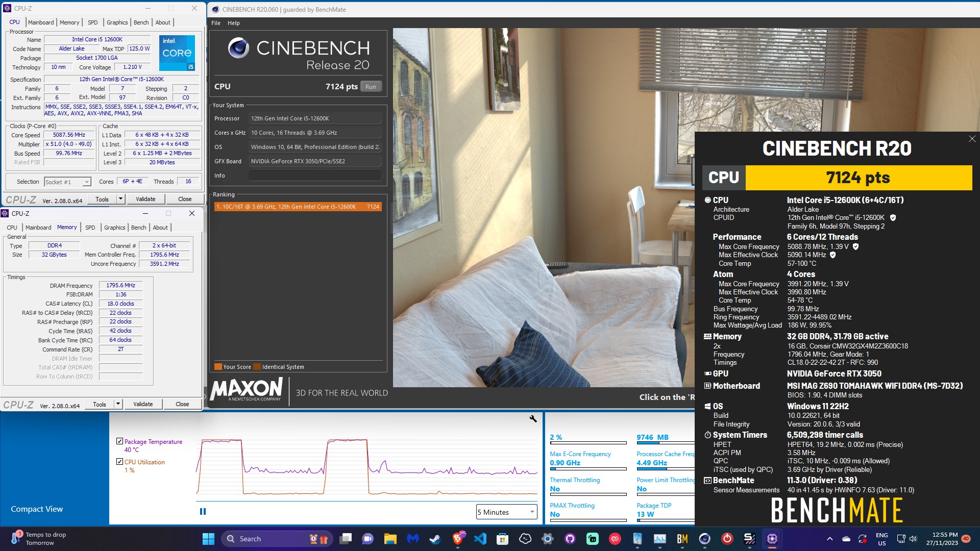Switch to CPU tab in lower CPU-Z window

point(12,228)
